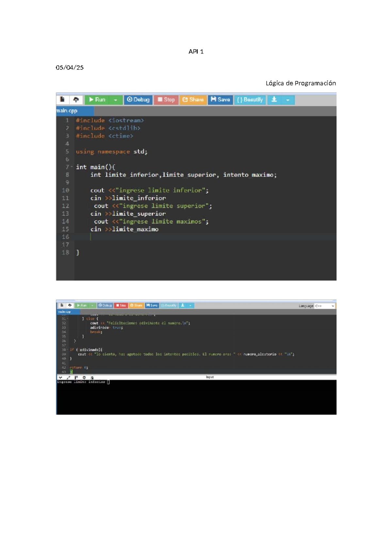The width and height of the screenshot is (392, 554).
Task: Click the 'cin >>limite_superior' line
Action: (128, 214)
